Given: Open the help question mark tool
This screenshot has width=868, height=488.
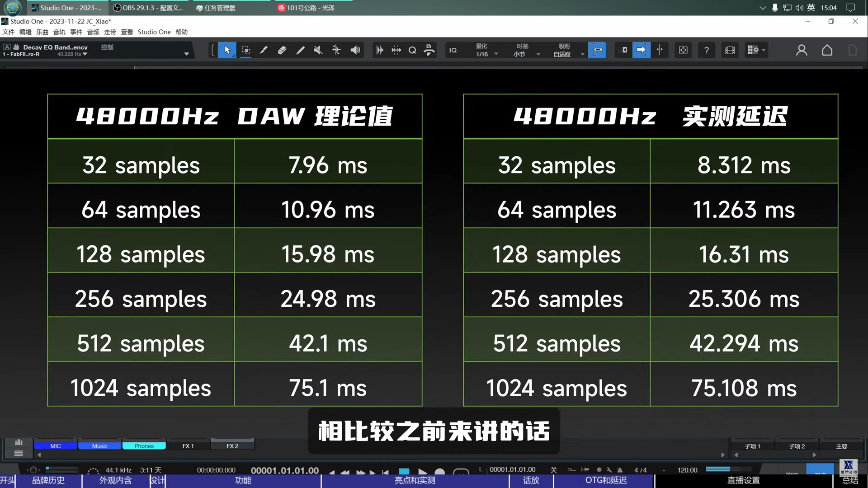Looking at the screenshot, I should [x=706, y=50].
